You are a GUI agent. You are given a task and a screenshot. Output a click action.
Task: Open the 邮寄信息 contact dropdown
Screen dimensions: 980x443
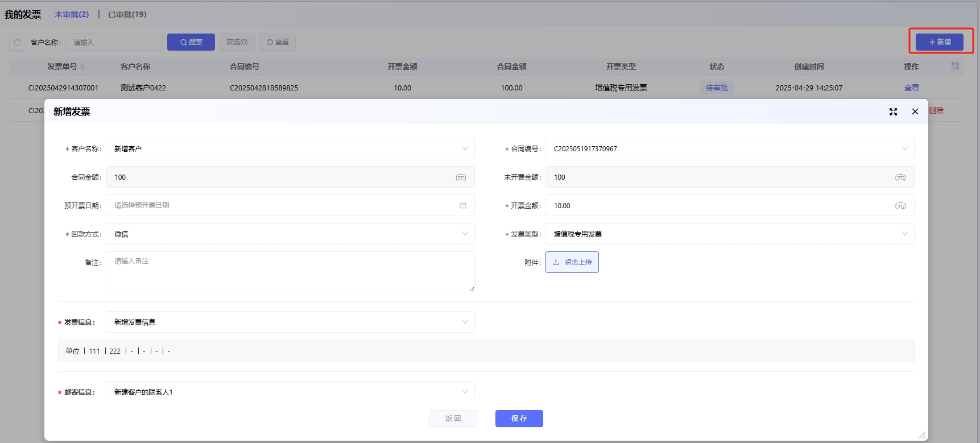coord(290,391)
